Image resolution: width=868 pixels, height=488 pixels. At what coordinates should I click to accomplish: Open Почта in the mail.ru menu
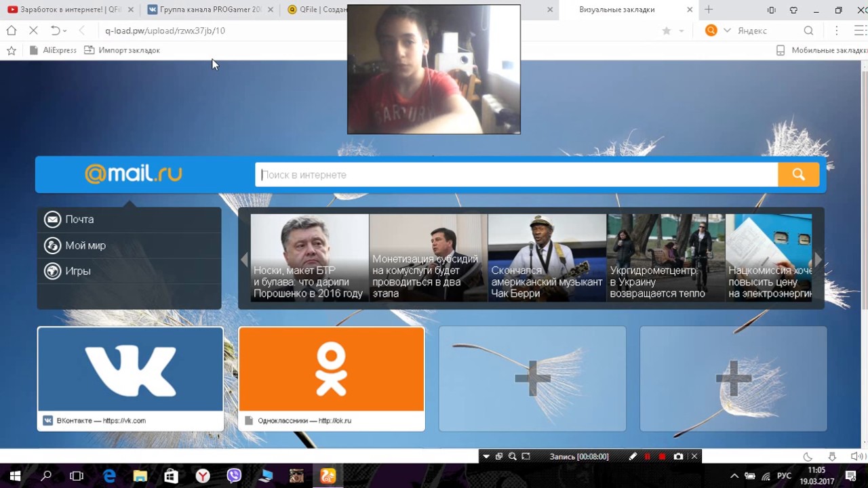point(129,220)
